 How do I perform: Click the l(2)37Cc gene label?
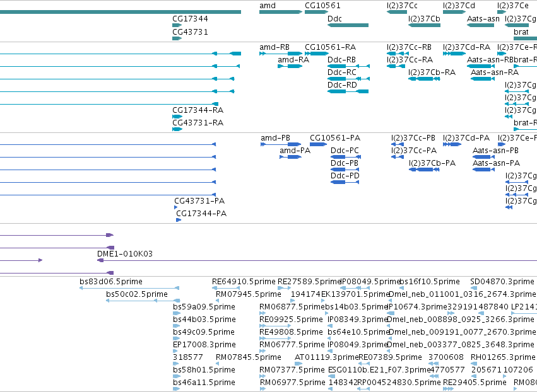[x=402, y=6]
